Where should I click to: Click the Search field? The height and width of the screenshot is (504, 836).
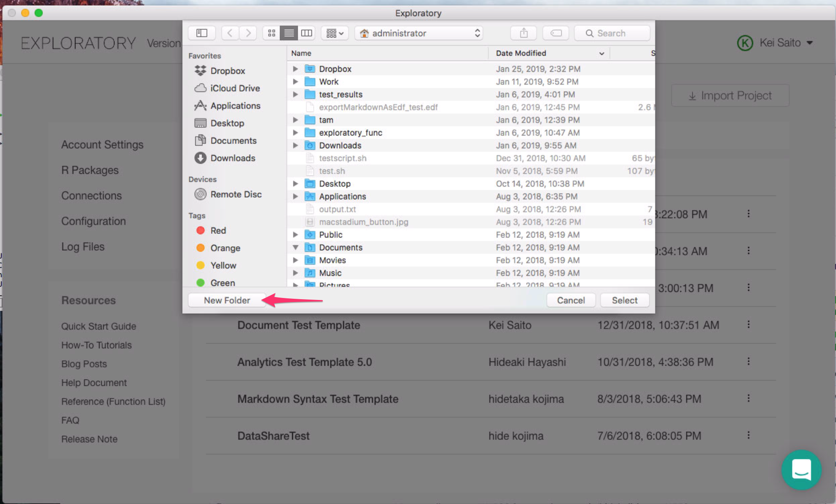point(612,33)
